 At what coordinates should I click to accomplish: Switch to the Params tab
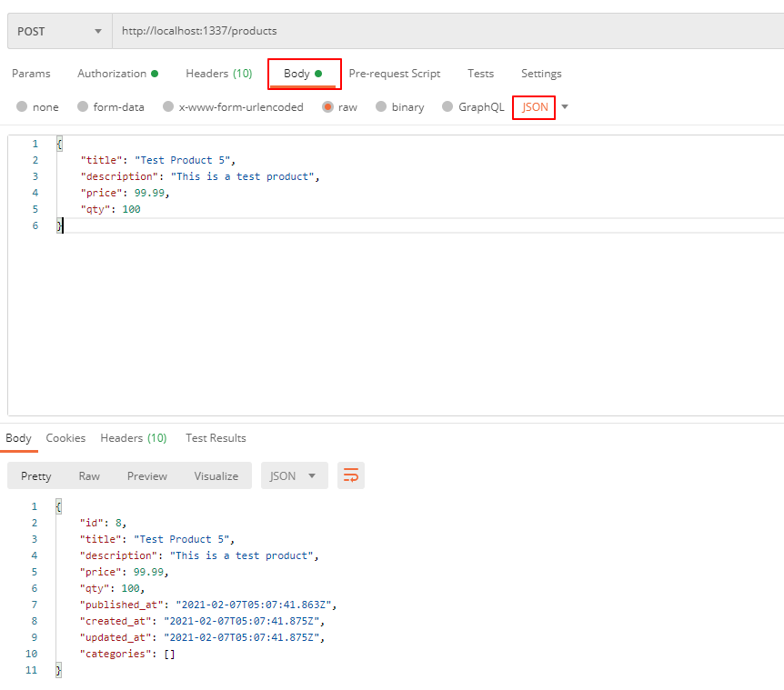click(31, 74)
